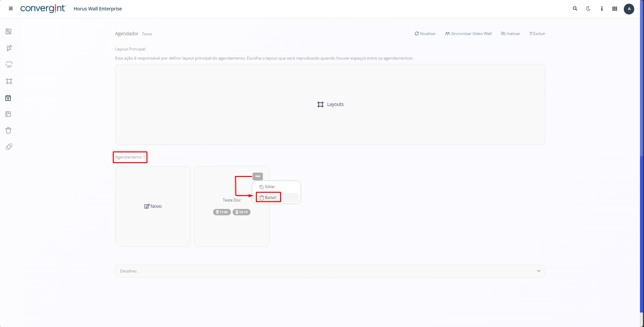Open the three-dot menu on Teste Doc
The height and width of the screenshot is (327, 644).
(258, 176)
